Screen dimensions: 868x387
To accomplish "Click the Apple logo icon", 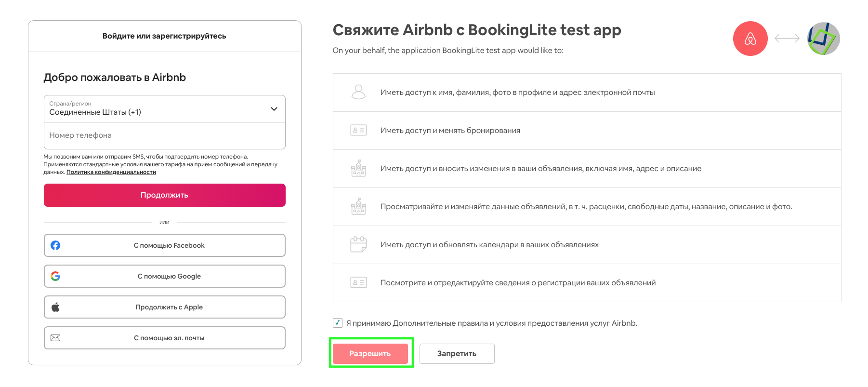I will click(x=55, y=307).
